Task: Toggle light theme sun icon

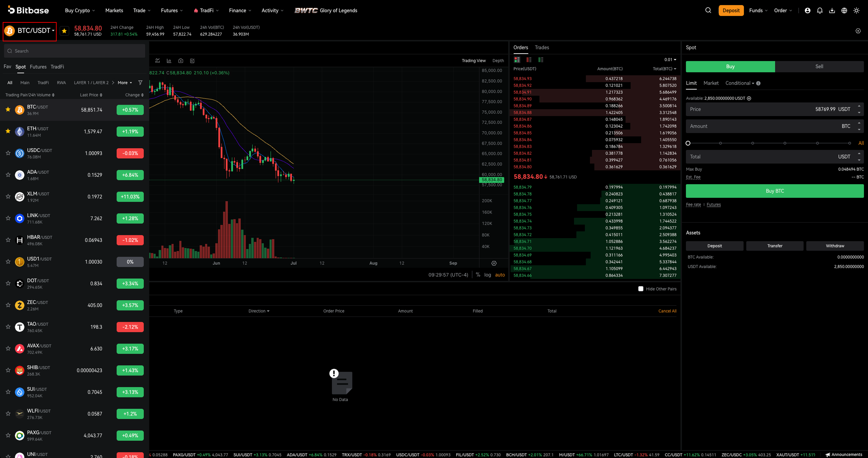Action: pyautogui.click(x=856, y=11)
